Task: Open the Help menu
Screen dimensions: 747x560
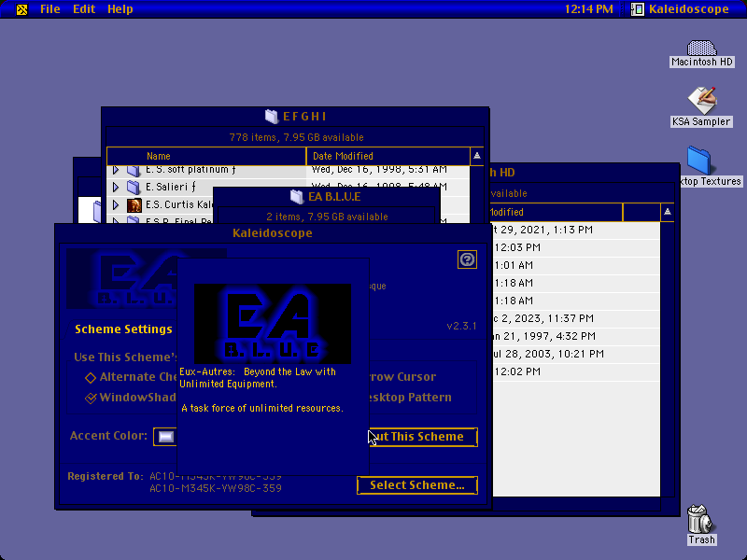Action: click(120, 9)
